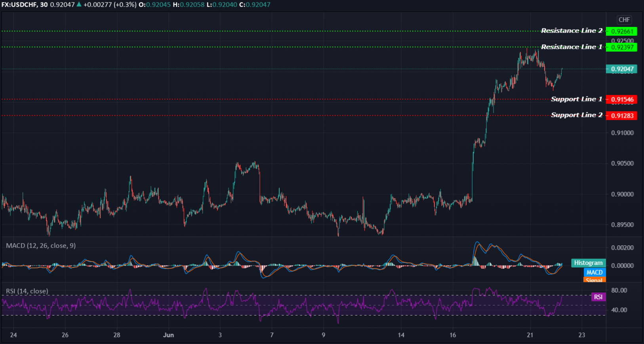Image resolution: width=644 pixels, height=344 pixels.
Task: Click the 26 date on time axis
Action: (x=65, y=335)
